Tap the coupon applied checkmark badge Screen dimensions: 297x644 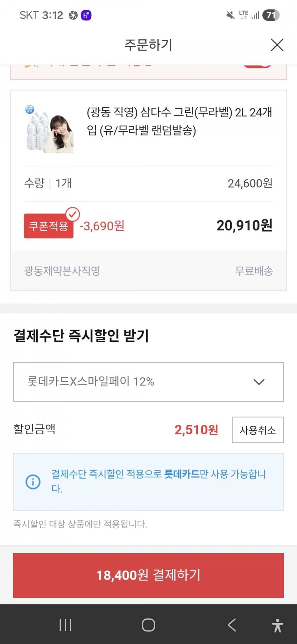[73, 214]
